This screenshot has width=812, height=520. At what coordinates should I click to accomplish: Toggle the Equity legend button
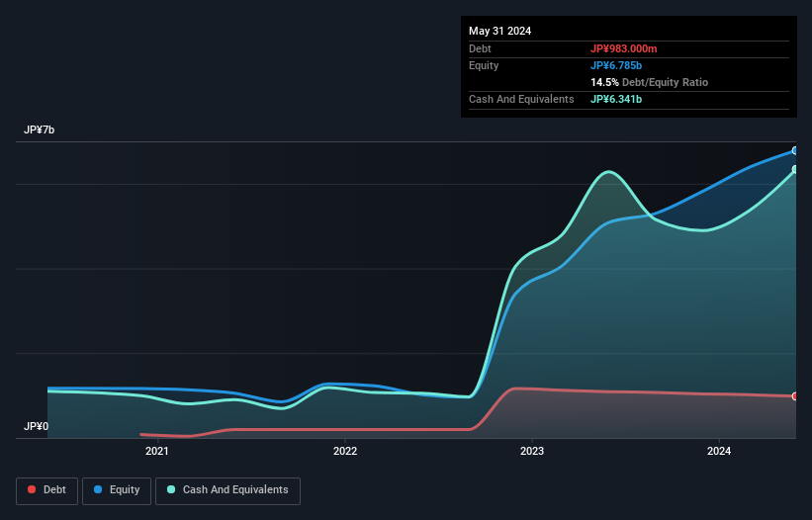click(x=117, y=490)
